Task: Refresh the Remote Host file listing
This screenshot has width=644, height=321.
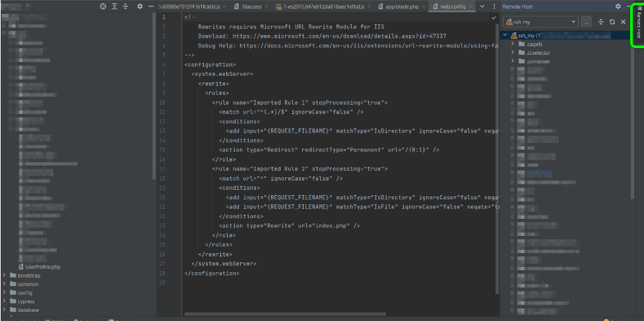Action: pyautogui.click(x=612, y=22)
